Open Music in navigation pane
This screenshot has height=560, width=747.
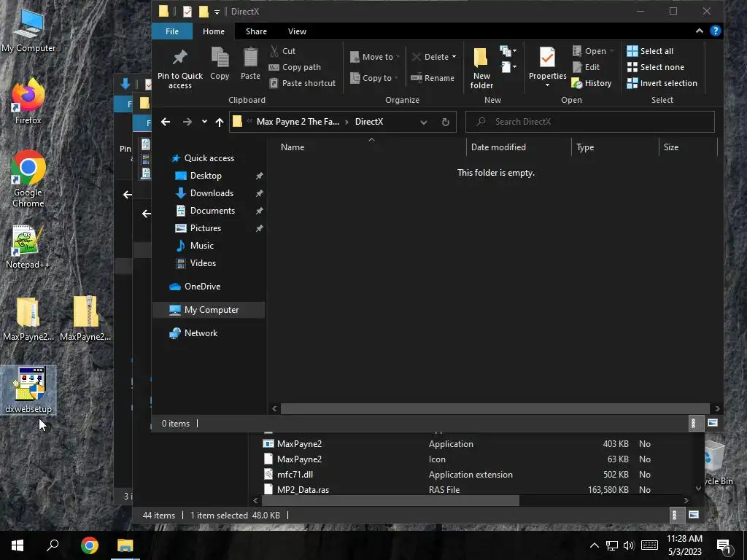201,245
